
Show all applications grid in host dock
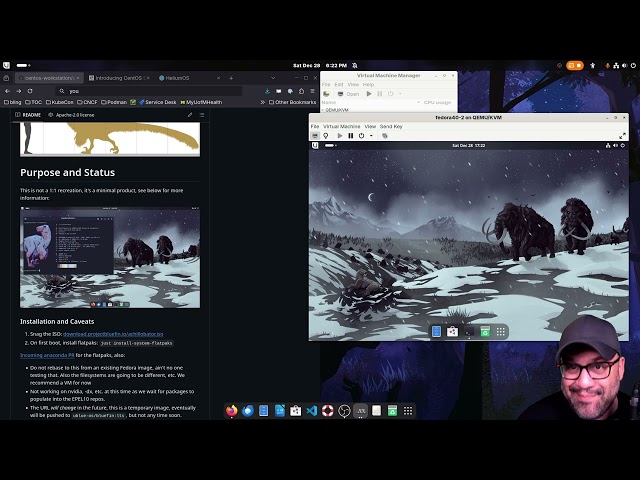point(408,411)
